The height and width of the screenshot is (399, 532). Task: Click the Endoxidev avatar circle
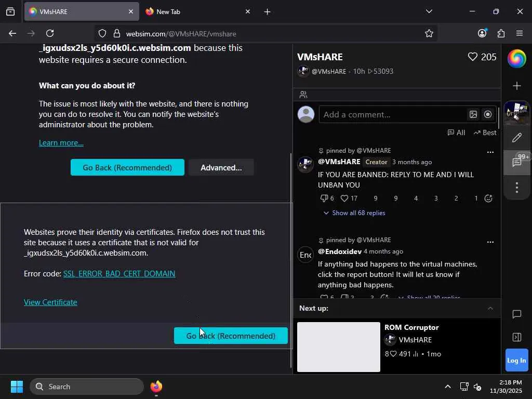305,255
